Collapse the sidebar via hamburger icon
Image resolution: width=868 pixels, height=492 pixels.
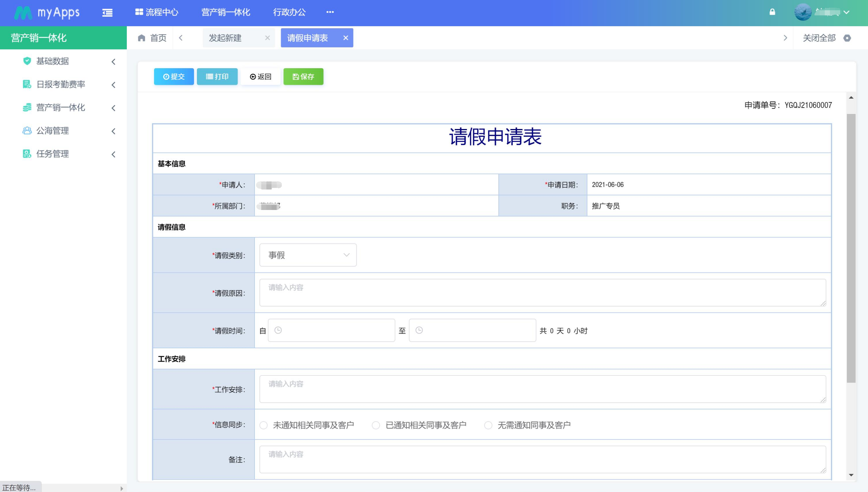[x=108, y=13]
